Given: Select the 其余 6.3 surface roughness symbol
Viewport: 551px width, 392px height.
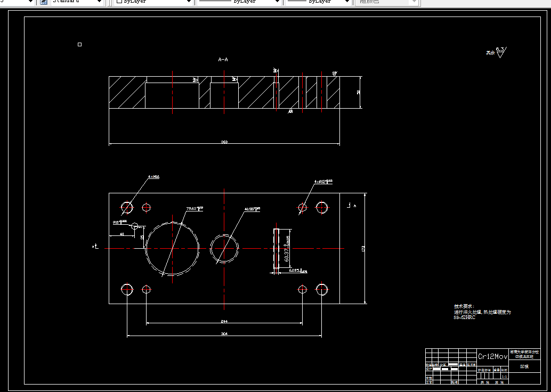Looking at the screenshot, I should pyautogui.click(x=496, y=52).
